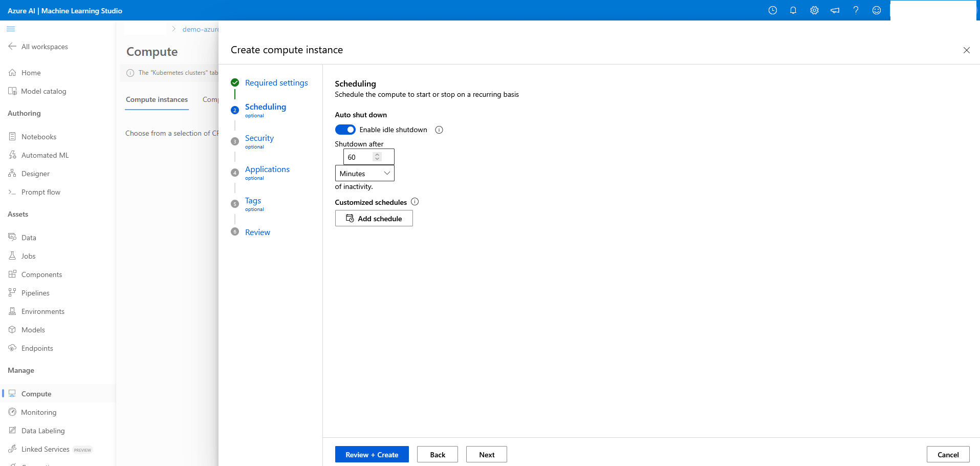Collapse the left navigation with hamburger menu
Screen dimensions: 980x466
click(10, 29)
